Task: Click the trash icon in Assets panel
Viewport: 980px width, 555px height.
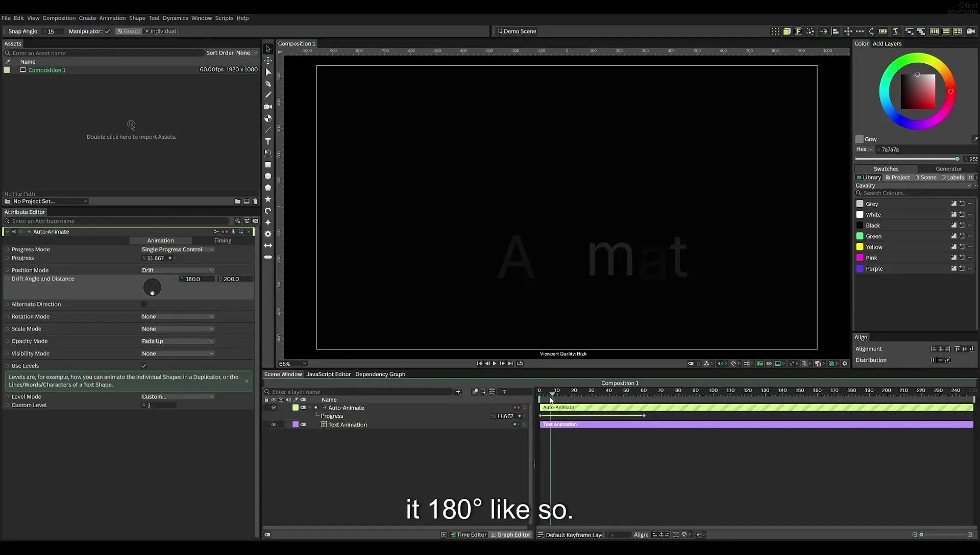Action: click(x=256, y=201)
